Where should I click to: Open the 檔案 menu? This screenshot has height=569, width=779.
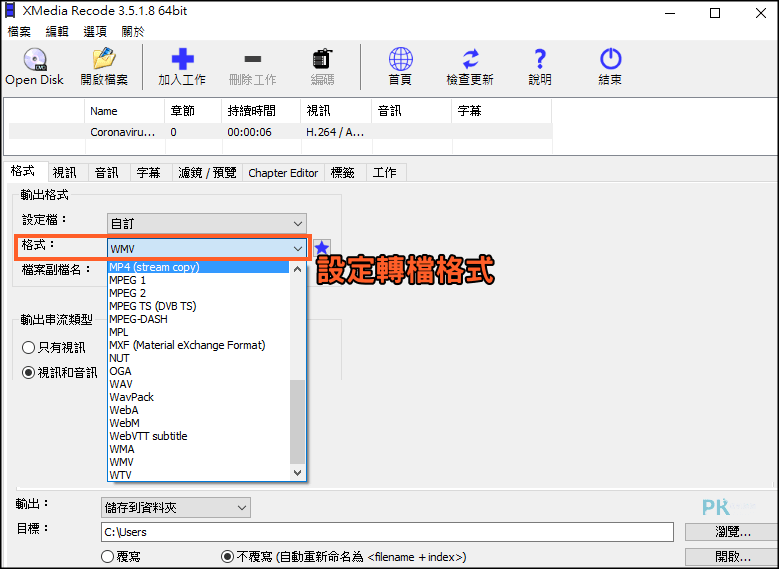pyautogui.click(x=19, y=32)
